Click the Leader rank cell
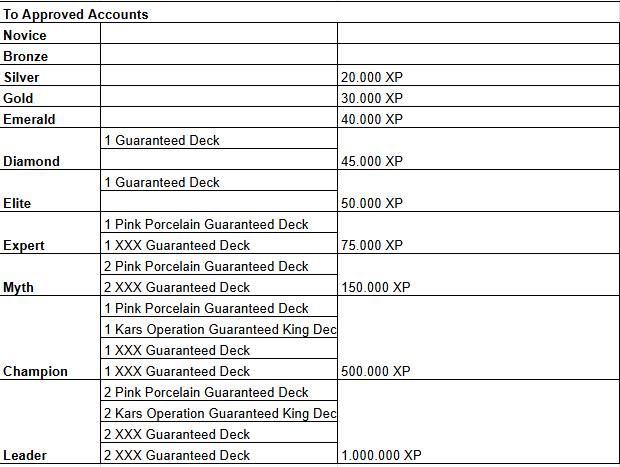 click(24, 455)
